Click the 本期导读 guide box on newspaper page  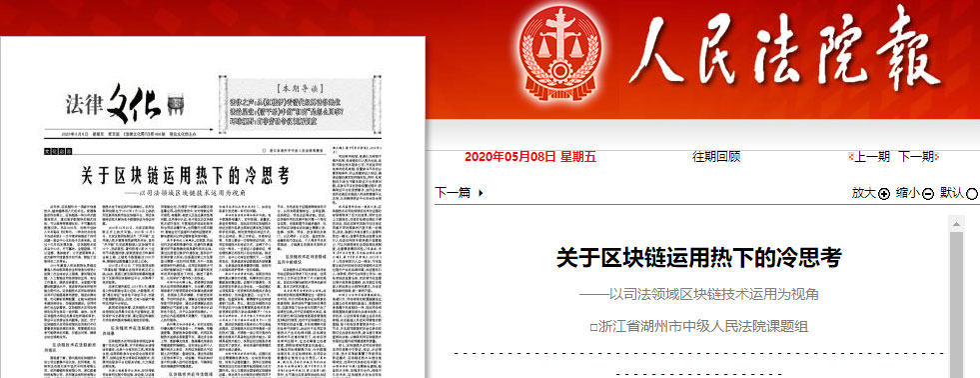tap(299, 104)
